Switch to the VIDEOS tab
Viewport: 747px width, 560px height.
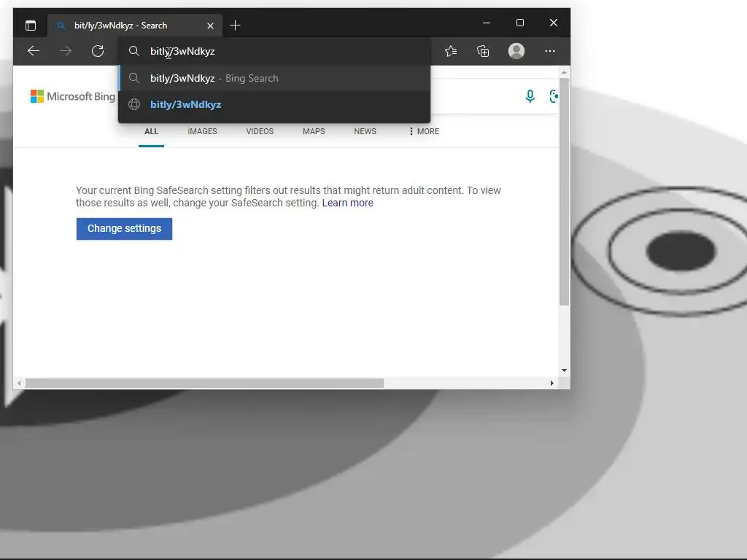point(260,131)
